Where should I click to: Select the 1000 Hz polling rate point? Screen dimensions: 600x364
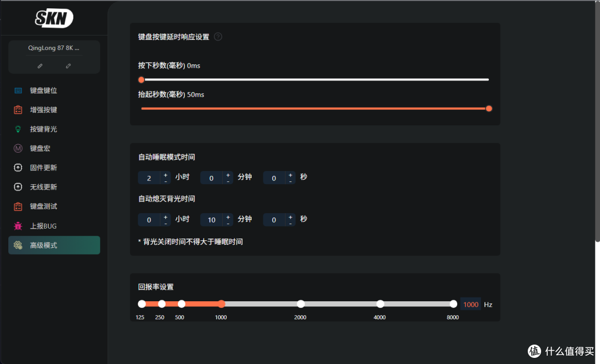pos(222,304)
